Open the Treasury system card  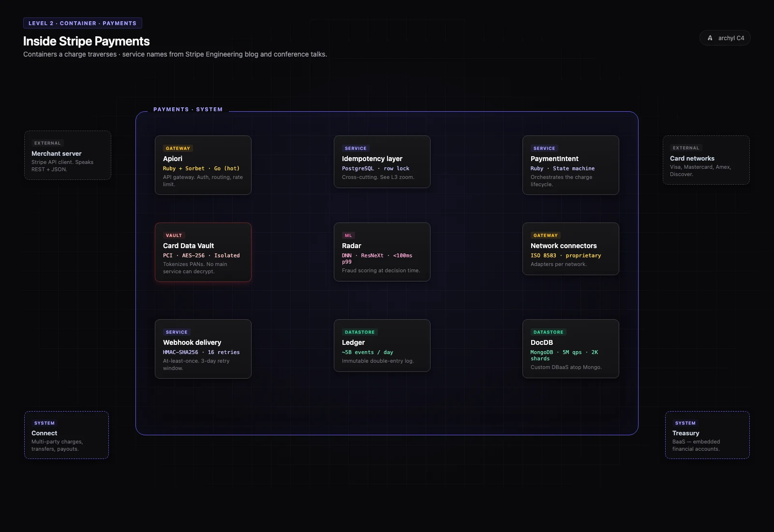pos(707,435)
